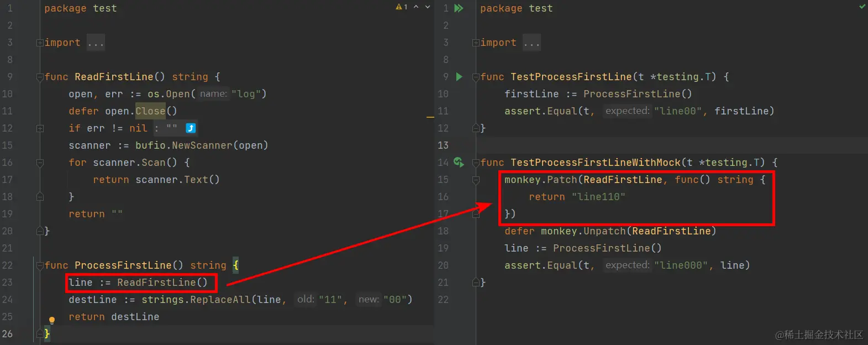This screenshot has width=868, height=345.
Task: Click line number 22 in right editor gutter
Action: [443, 300]
